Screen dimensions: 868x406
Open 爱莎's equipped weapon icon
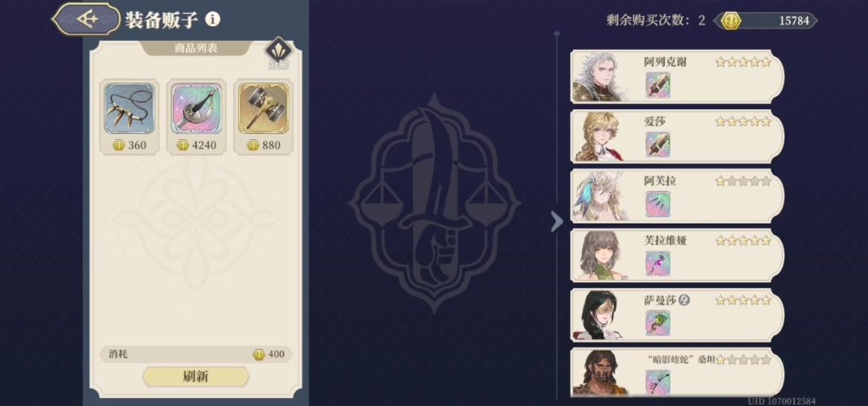(x=657, y=146)
